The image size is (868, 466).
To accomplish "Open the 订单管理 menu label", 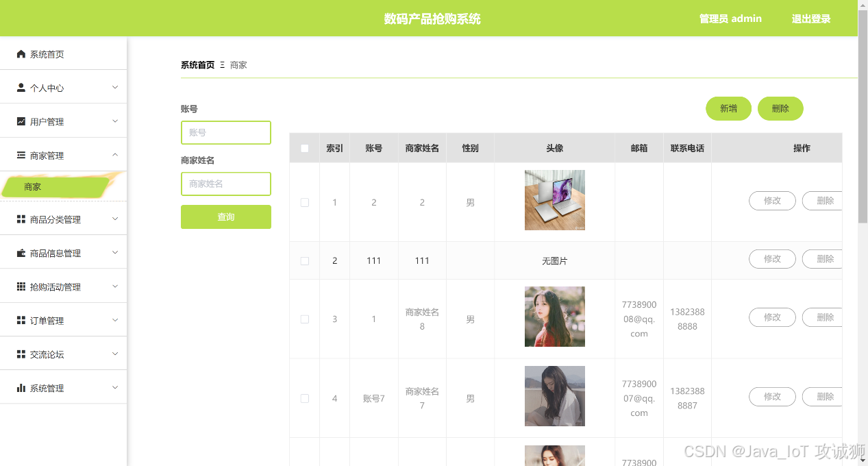I will 47,321.
